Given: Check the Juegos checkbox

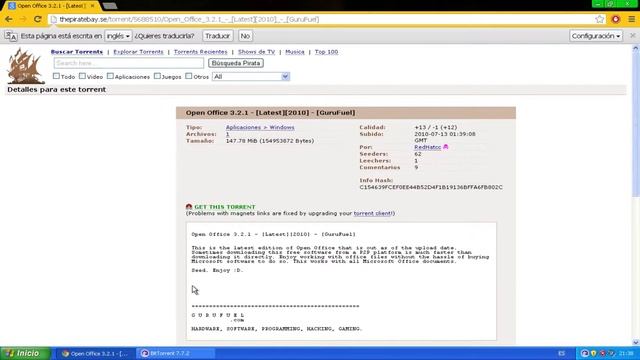Looking at the screenshot, I should point(157,76).
